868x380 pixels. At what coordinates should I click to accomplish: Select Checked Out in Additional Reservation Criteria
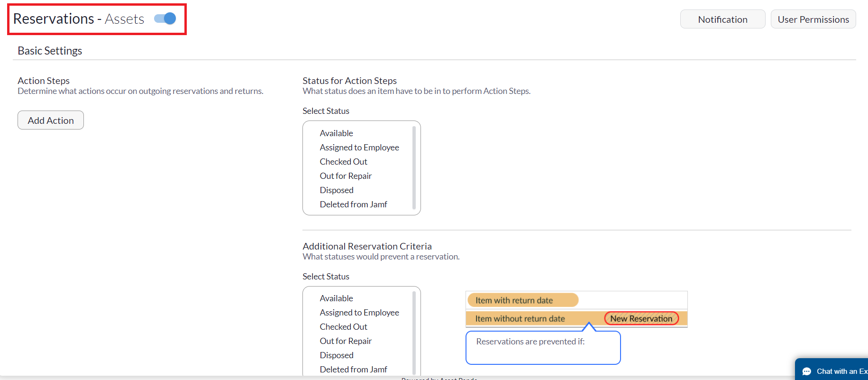click(343, 327)
